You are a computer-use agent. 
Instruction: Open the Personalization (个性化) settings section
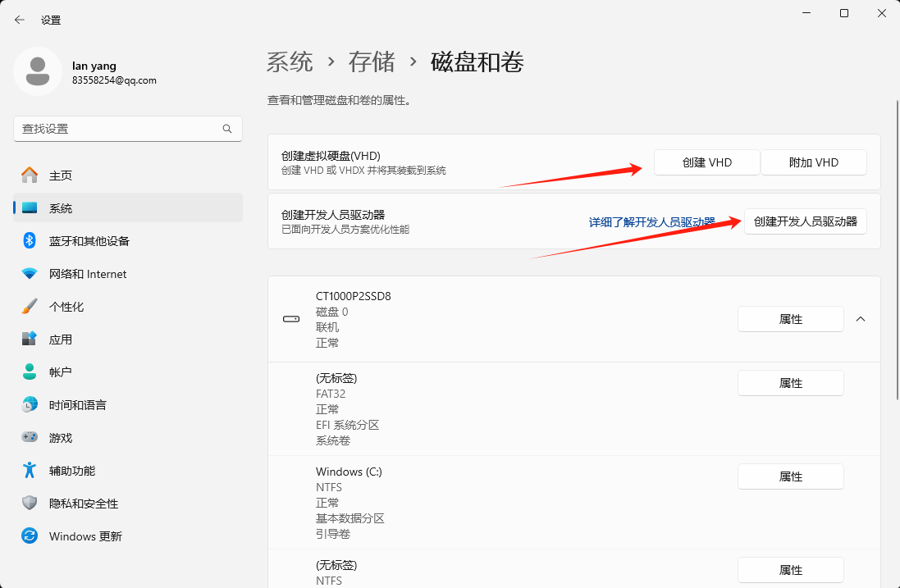(x=128, y=307)
